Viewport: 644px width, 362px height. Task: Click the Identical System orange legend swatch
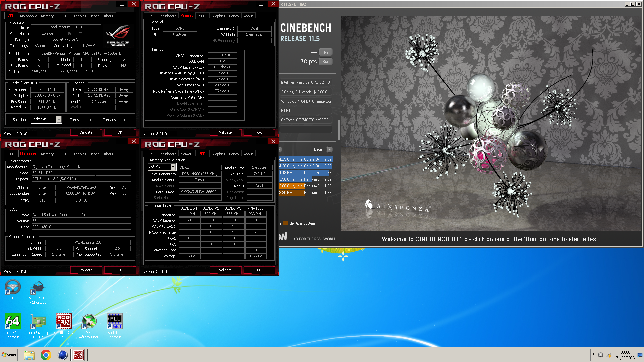tap(285, 223)
